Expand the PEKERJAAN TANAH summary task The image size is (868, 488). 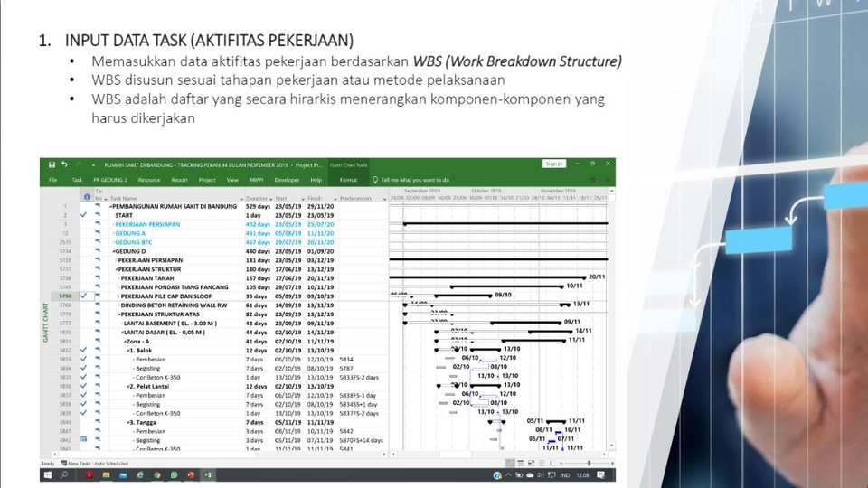(119, 278)
